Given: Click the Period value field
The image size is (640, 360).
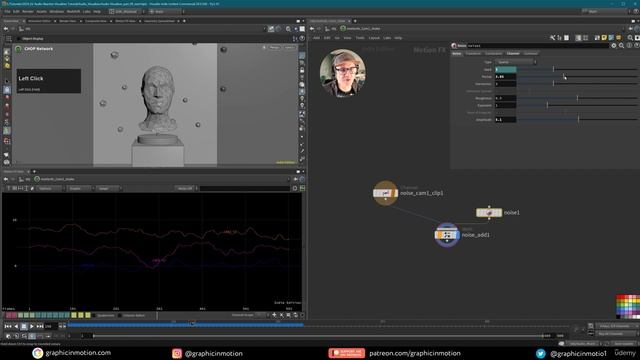Looking at the screenshot, I should tap(506, 76).
